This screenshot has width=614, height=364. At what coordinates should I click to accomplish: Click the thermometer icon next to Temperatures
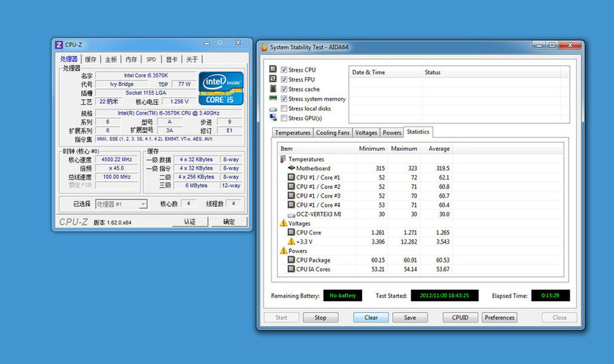click(283, 160)
